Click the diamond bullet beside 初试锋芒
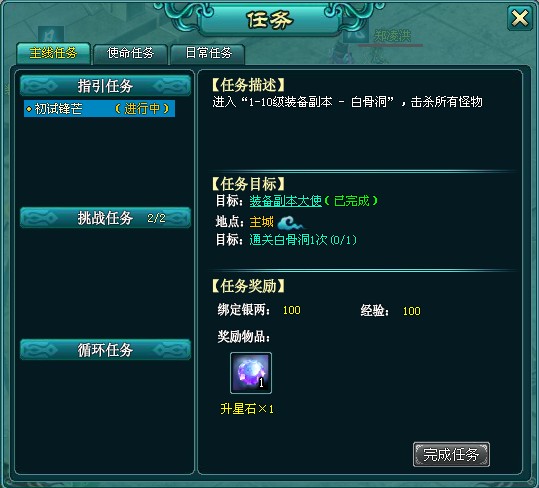539x488 pixels. point(29,109)
